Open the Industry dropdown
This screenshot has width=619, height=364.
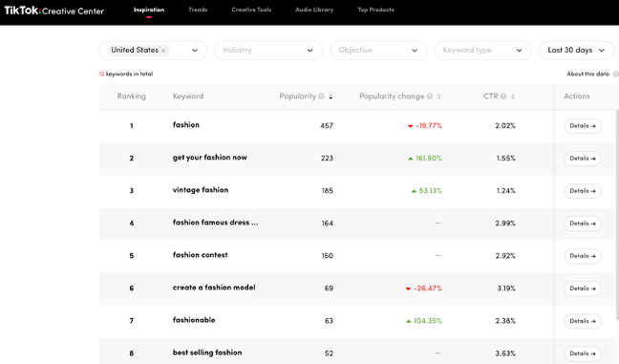coord(268,51)
